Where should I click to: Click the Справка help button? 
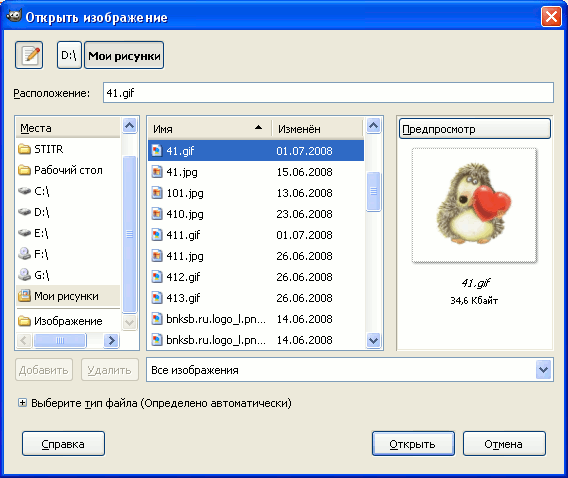tap(63, 444)
